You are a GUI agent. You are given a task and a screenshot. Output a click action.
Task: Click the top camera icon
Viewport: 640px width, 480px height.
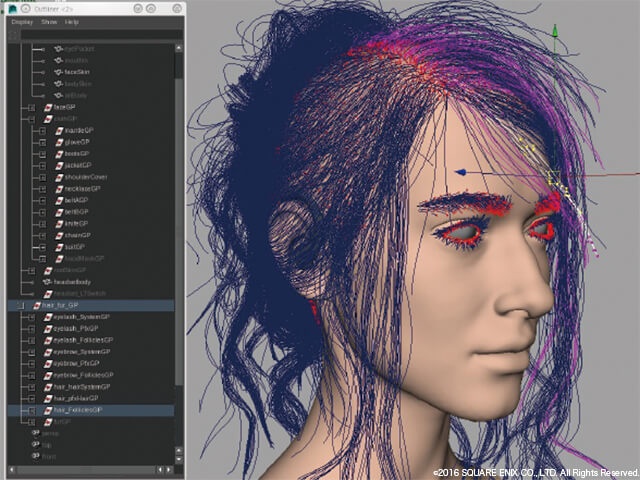(36, 445)
